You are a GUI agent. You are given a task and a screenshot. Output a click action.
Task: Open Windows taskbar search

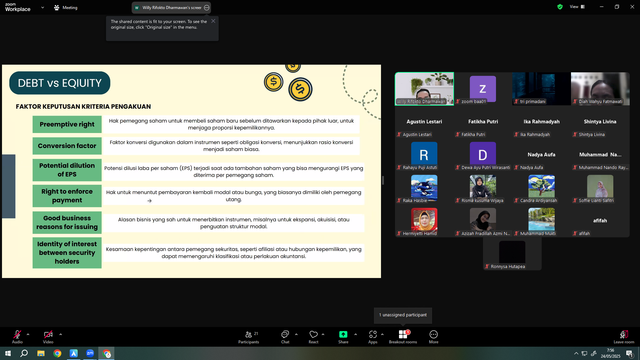[24, 353]
